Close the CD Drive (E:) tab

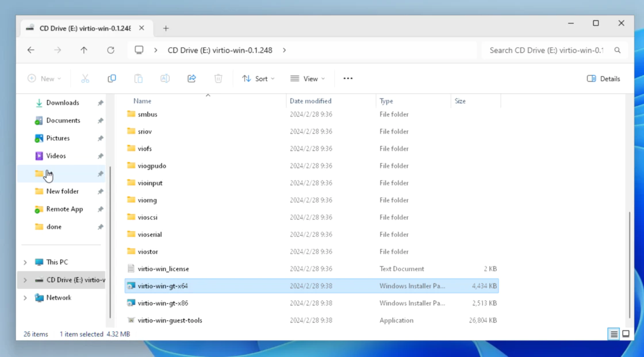[141, 28]
